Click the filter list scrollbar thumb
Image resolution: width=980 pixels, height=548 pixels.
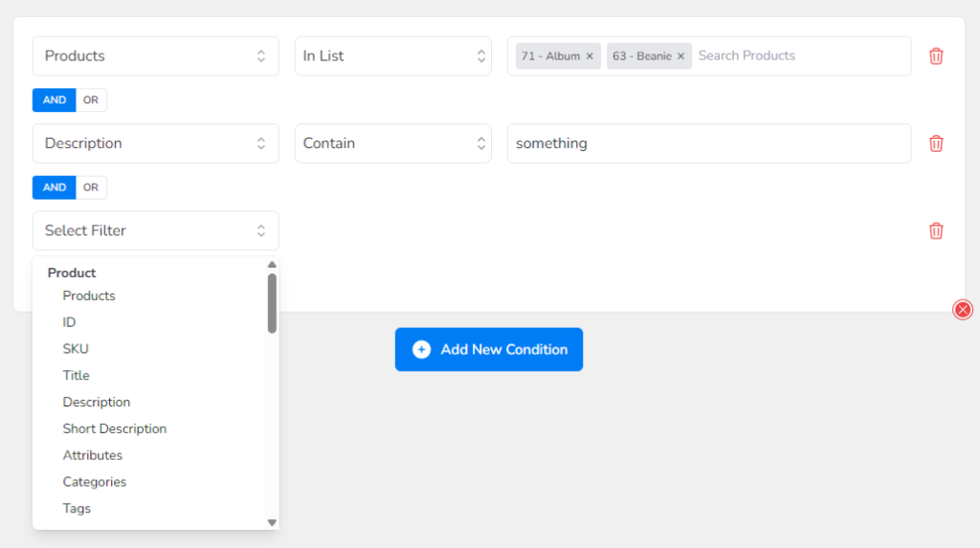(x=272, y=303)
